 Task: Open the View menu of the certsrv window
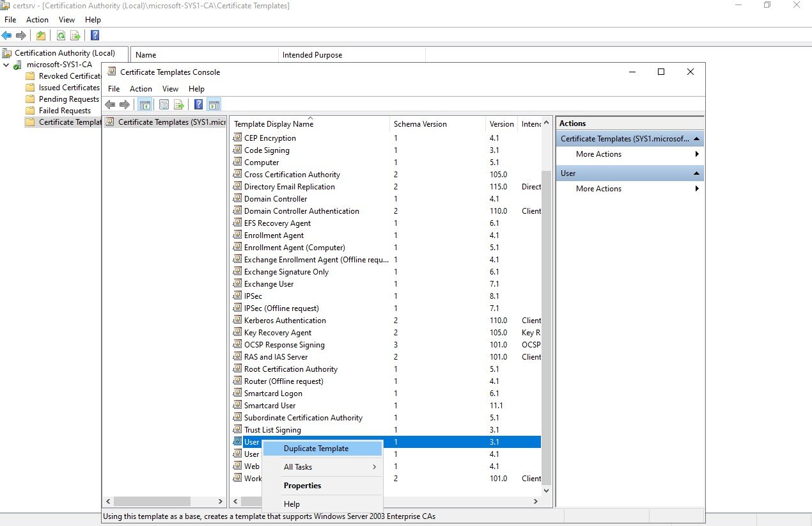tap(66, 20)
